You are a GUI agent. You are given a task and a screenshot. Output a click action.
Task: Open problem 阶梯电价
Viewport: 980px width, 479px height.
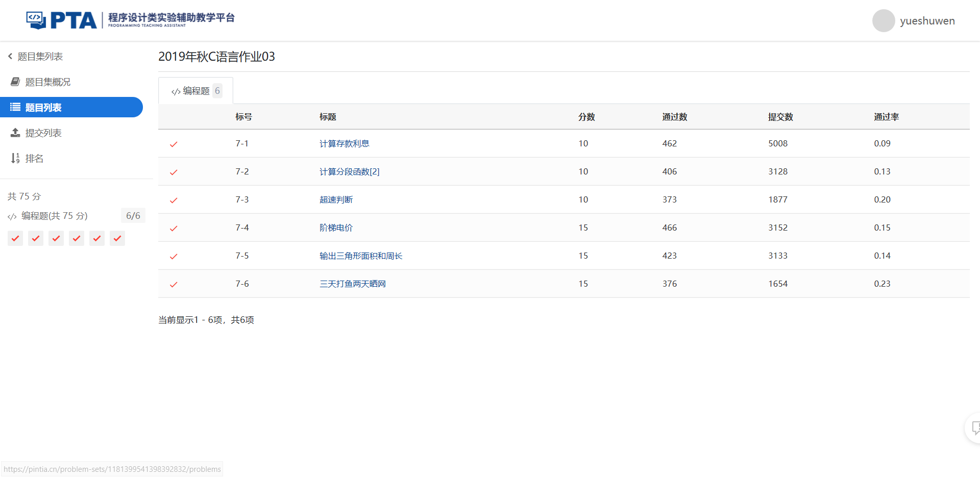coord(336,228)
